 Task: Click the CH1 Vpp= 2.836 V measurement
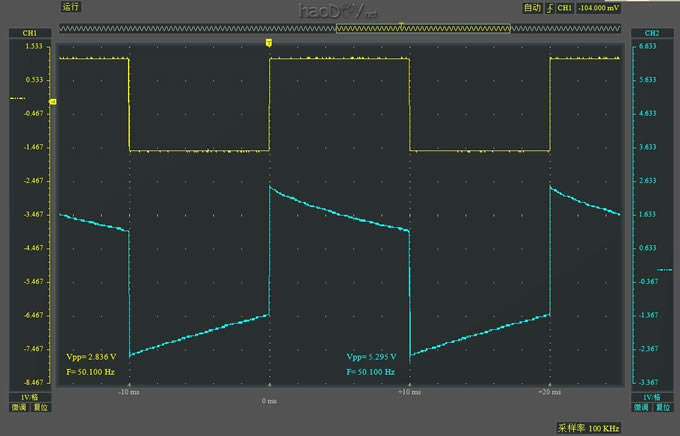[91, 356]
